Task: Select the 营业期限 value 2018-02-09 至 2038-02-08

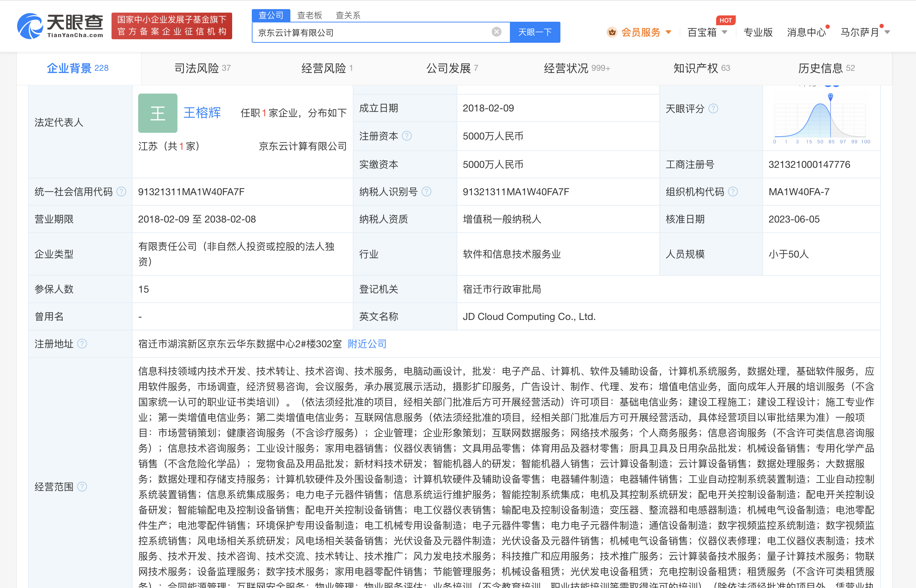Action: (197, 220)
